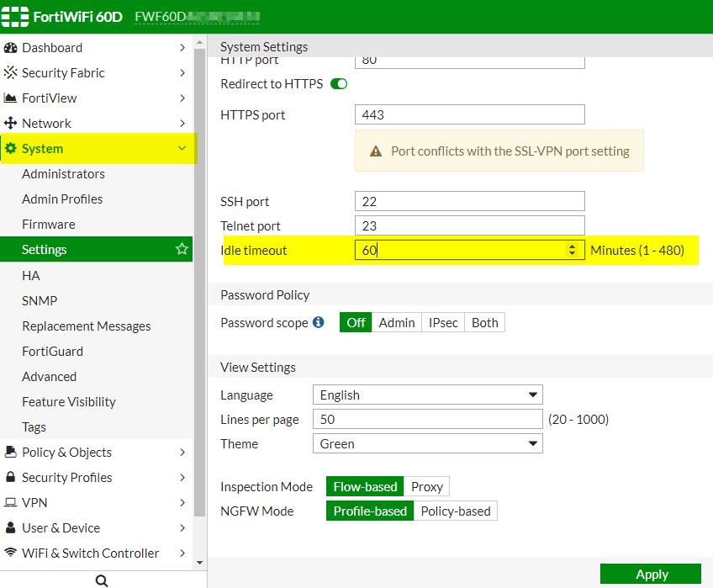Switch Inspection Mode to Proxy
The height and width of the screenshot is (588, 713).
click(x=427, y=486)
